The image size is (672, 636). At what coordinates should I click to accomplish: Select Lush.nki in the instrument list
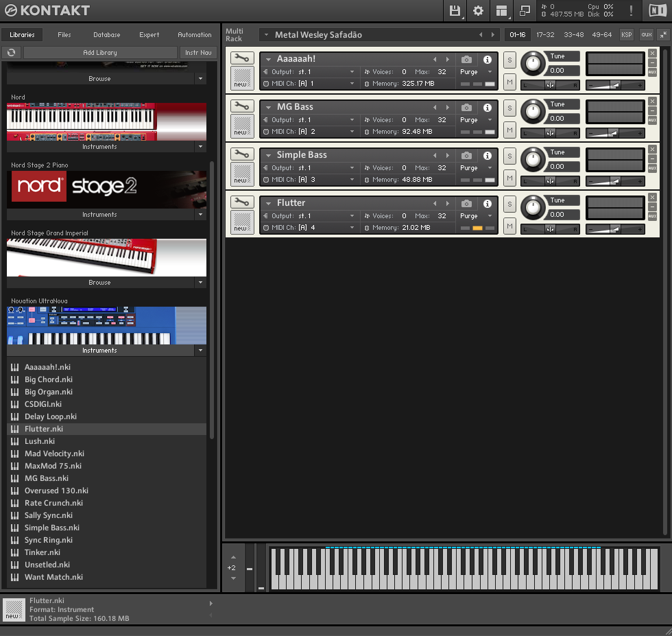(x=106, y=441)
